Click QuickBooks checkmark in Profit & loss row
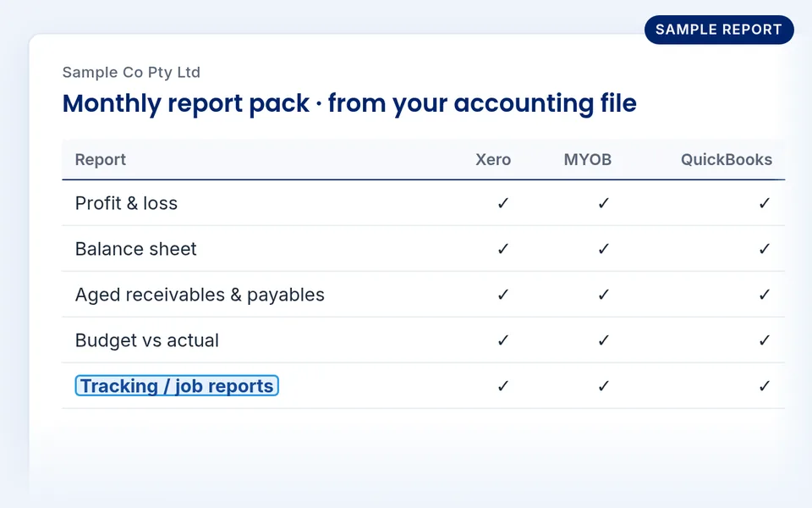The width and height of the screenshot is (812, 508). click(765, 203)
